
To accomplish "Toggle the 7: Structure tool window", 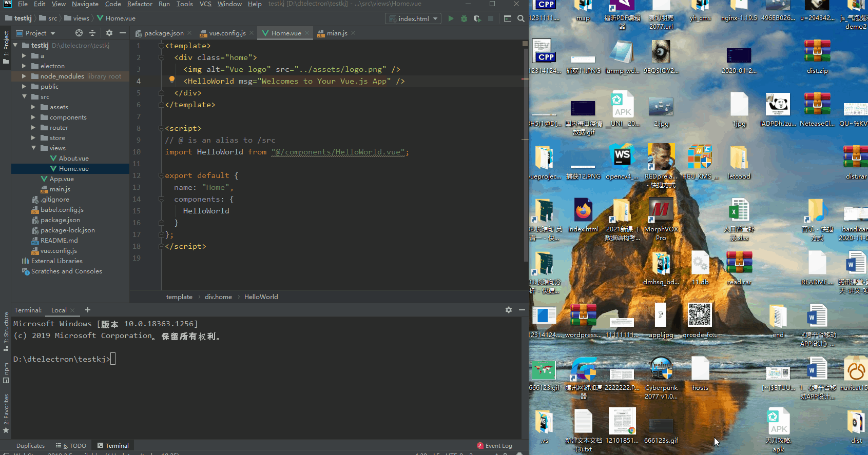I will [6, 331].
